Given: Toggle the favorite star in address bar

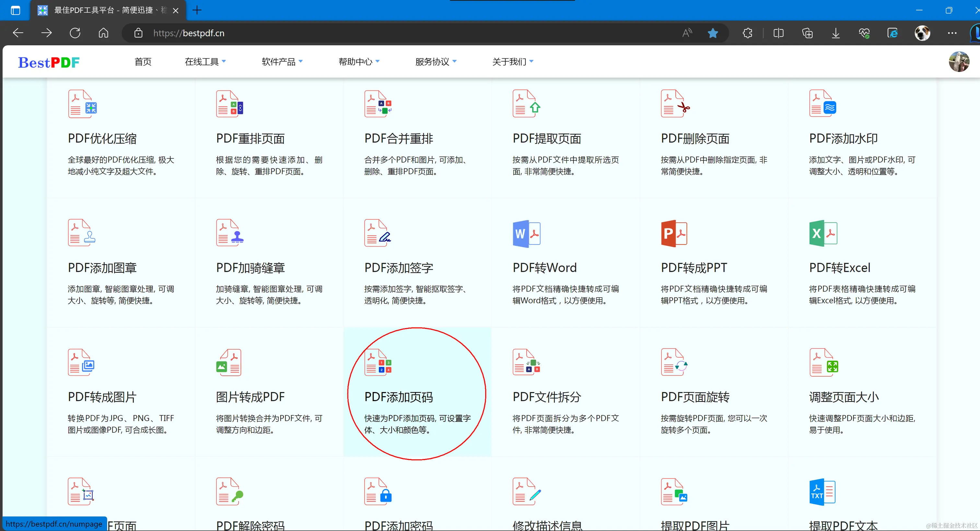Looking at the screenshot, I should point(713,33).
